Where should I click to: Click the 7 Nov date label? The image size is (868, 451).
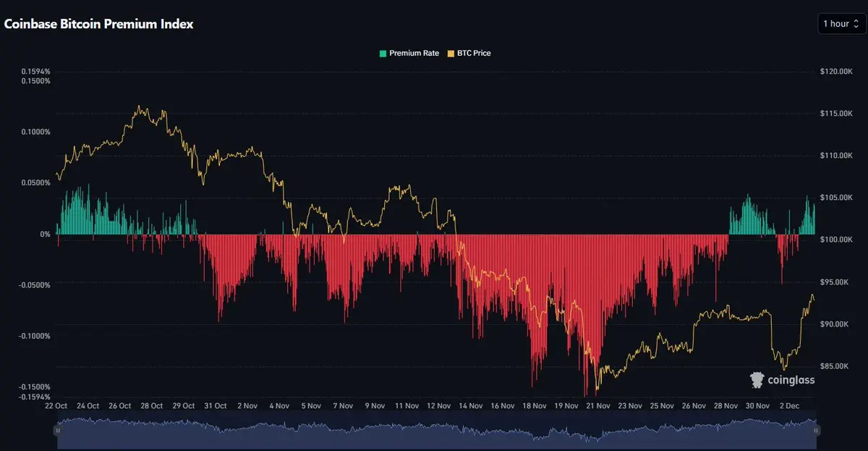pos(343,406)
